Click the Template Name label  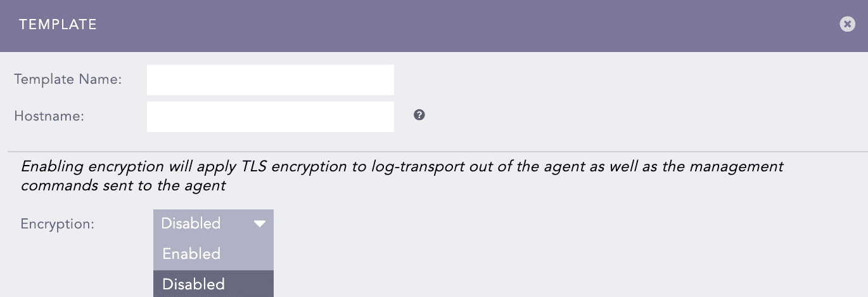click(68, 79)
